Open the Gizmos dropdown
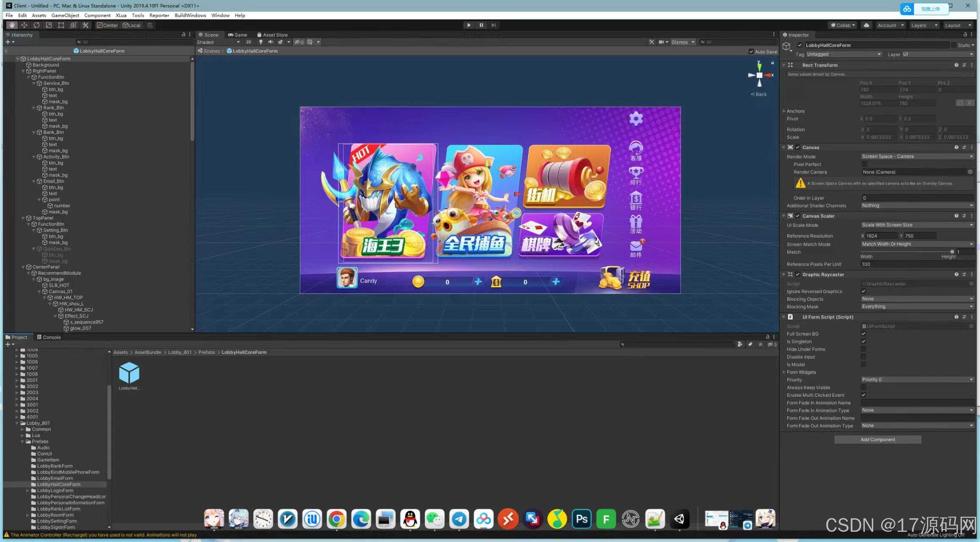This screenshot has width=980, height=542. tap(683, 42)
